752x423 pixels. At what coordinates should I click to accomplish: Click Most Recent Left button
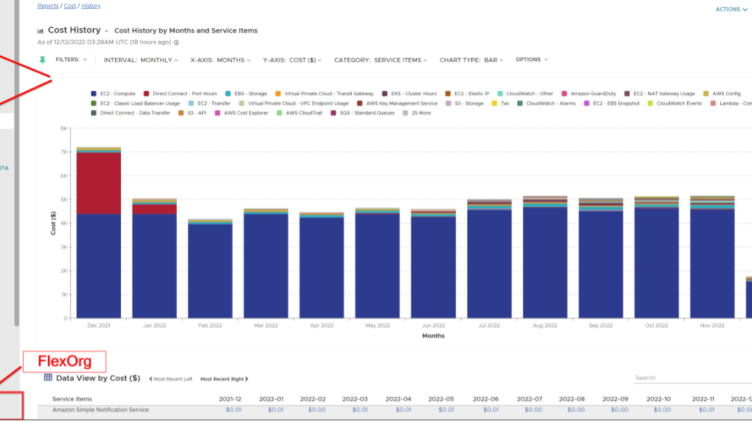click(171, 379)
